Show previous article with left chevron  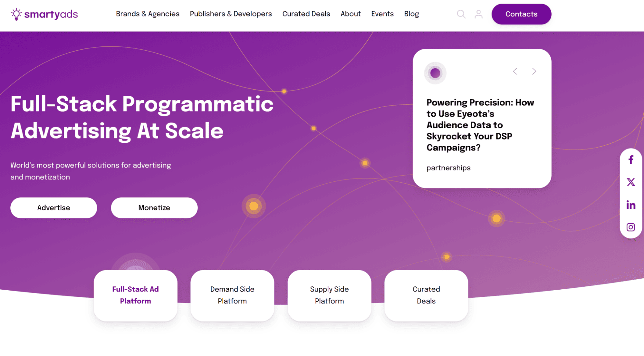515,71
